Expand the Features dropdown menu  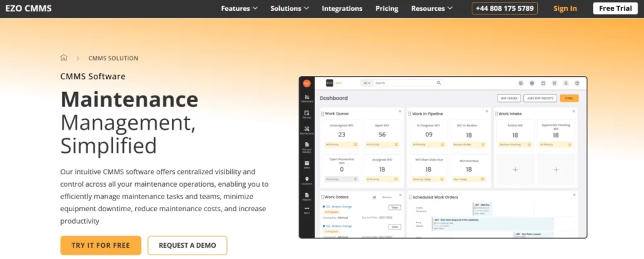point(240,9)
